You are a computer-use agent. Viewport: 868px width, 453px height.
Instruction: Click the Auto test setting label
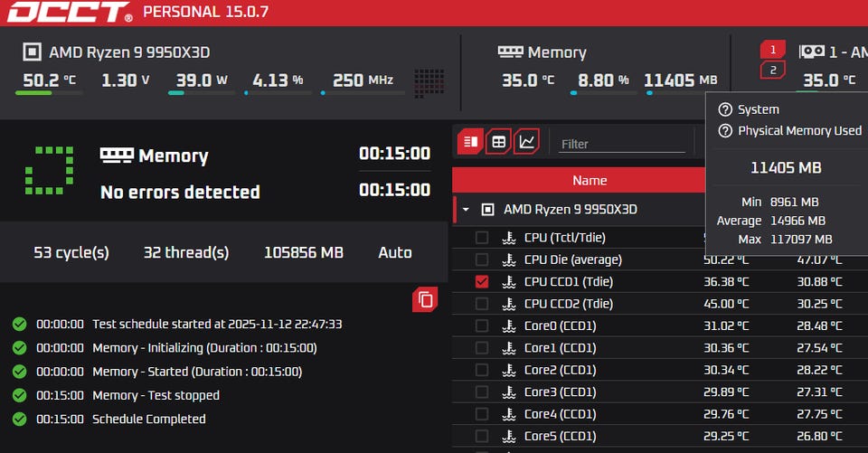pos(395,252)
